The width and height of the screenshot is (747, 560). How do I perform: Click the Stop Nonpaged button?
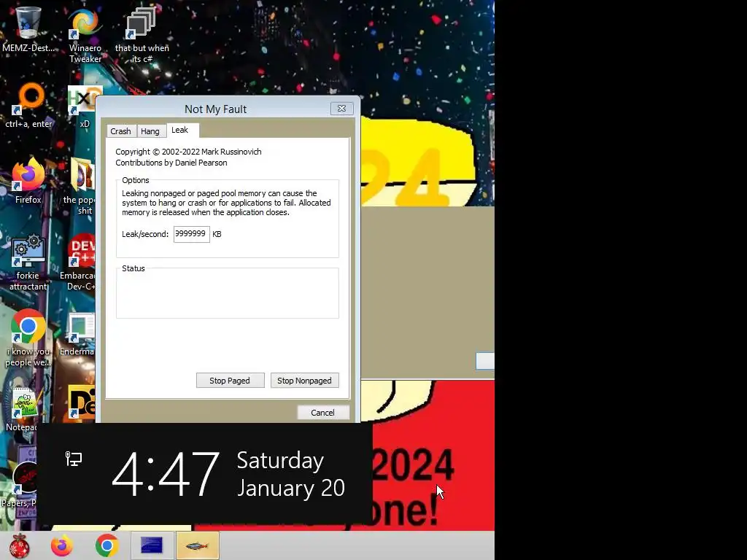pyautogui.click(x=304, y=381)
